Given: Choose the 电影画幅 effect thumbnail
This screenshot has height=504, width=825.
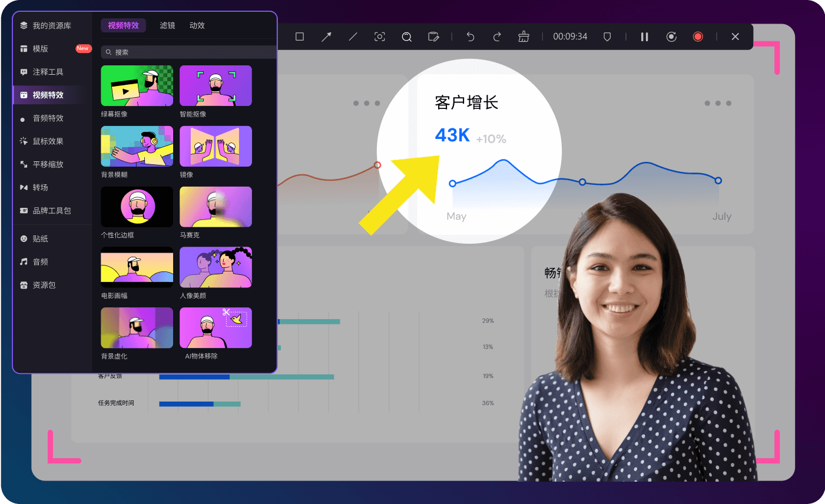Looking at the screenshot, I should (x=137, y=267).
